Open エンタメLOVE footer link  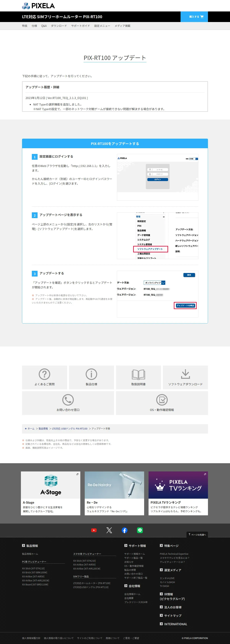point(167,578)
